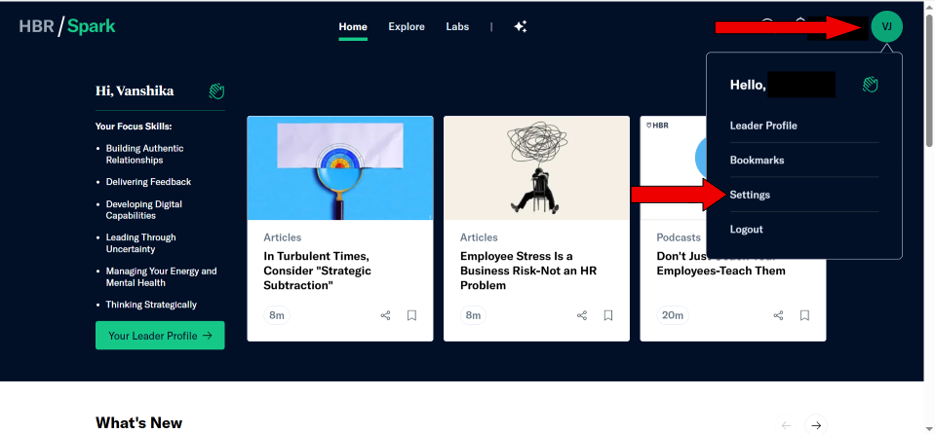Image resolution: width=936 pixels, height=444 pixels.
Task: Choose Logout in the profile menu
Action: (x=746, y=229)
